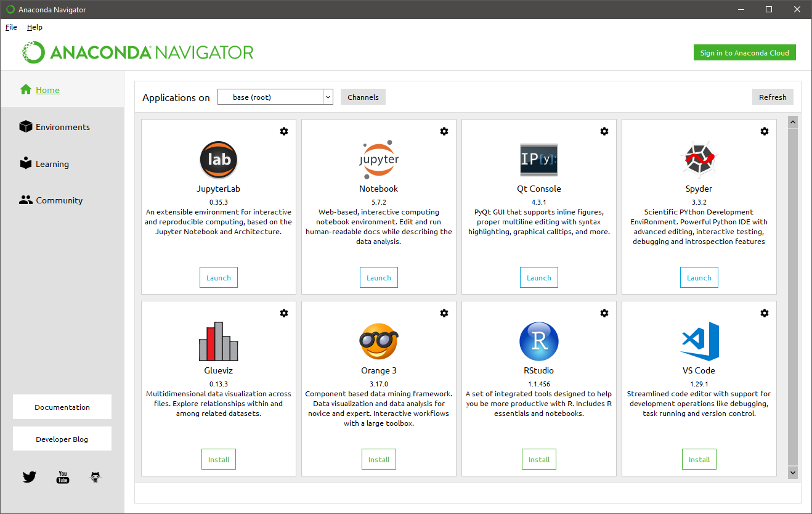
Task: Click the Orange 3 version 3.17.0
Action: point(379,383)
